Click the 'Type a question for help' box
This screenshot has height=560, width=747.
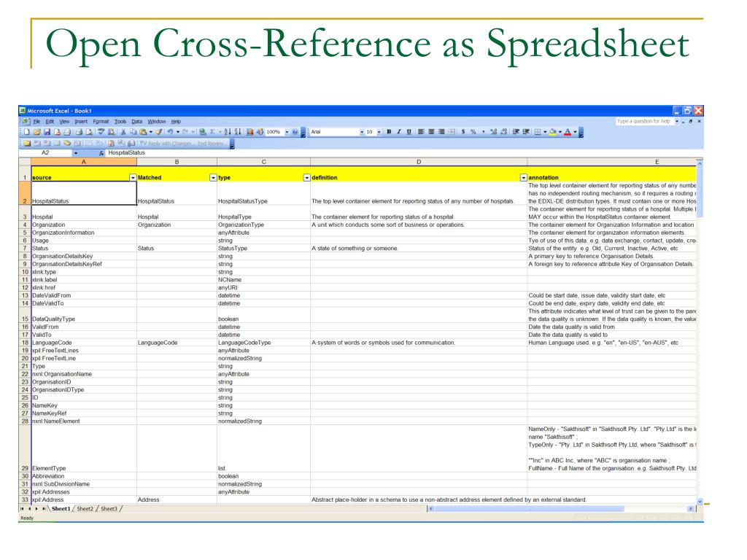pyautogui.click(x=644, y=122)
